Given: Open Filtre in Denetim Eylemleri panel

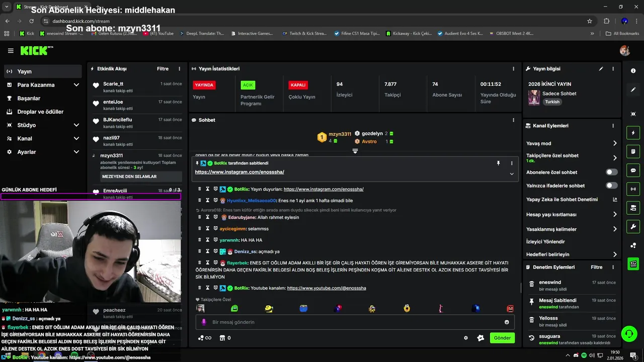Looking at the screenshot, I should pos(596,267).
